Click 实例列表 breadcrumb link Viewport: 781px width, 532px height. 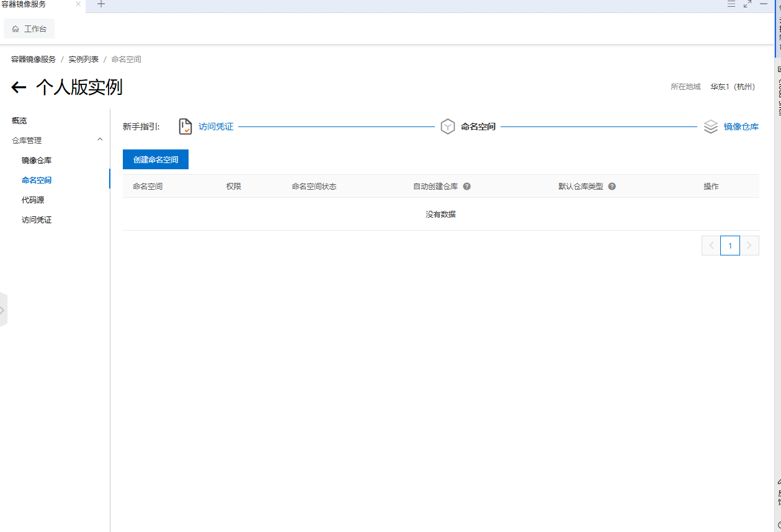[83, 60]
